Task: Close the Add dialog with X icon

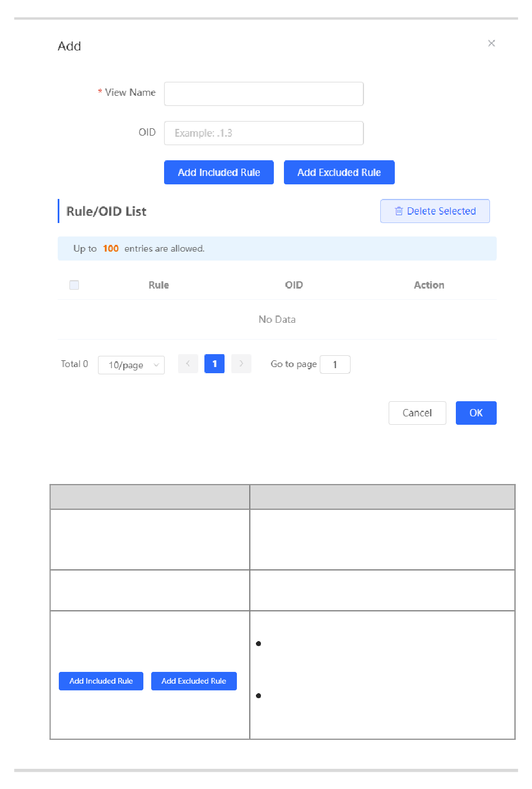Action: pos(491,43)
